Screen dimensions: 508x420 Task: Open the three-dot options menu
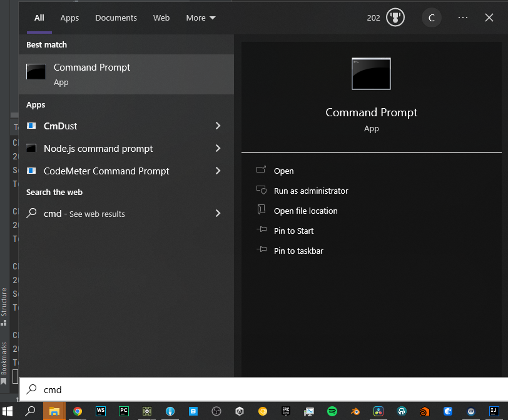(x=463, y=17)
